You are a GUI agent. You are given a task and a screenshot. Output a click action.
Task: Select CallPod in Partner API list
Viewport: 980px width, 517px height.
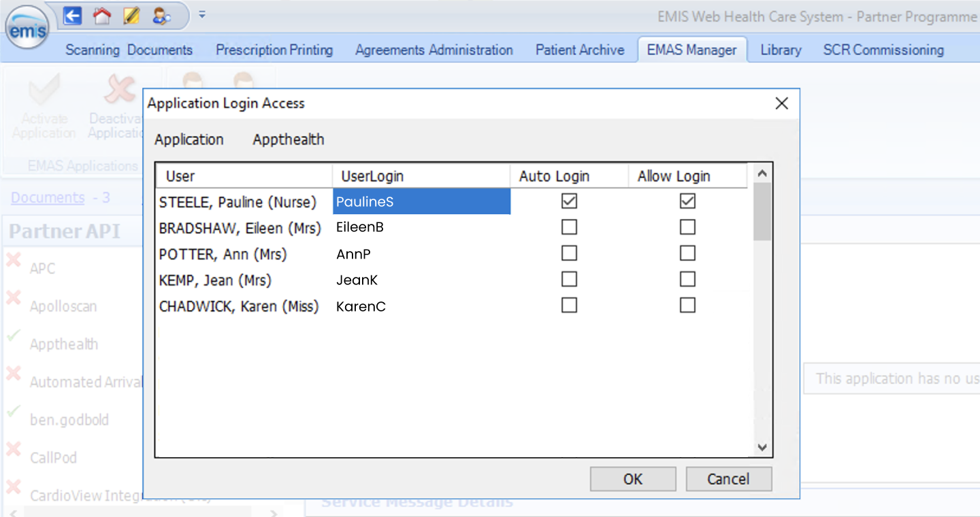pyautogui.click(x=53, y=458)
